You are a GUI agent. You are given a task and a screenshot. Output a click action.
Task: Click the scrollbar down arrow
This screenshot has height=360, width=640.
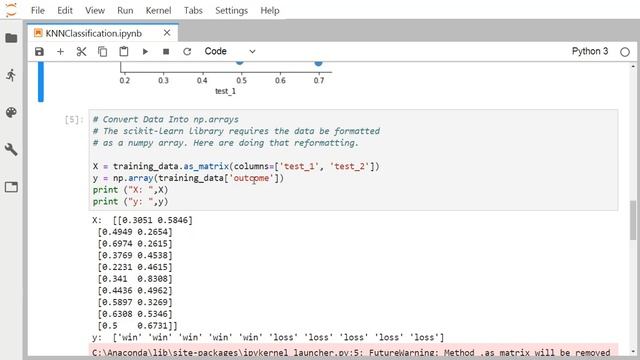click(633, 351)
